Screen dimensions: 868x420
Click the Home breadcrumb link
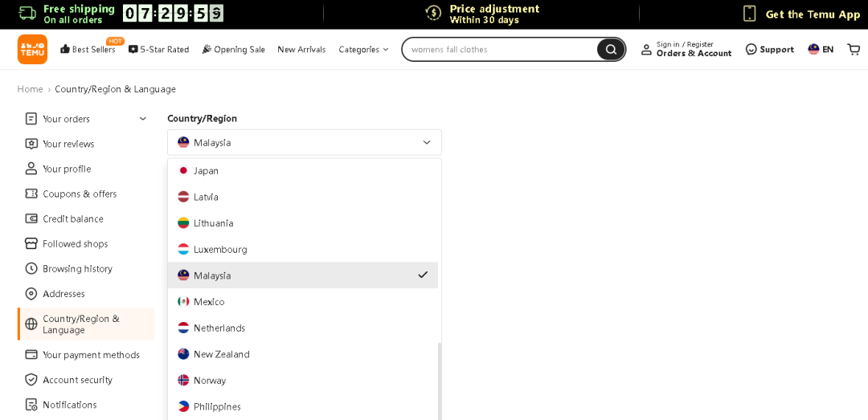pos(30,89)
